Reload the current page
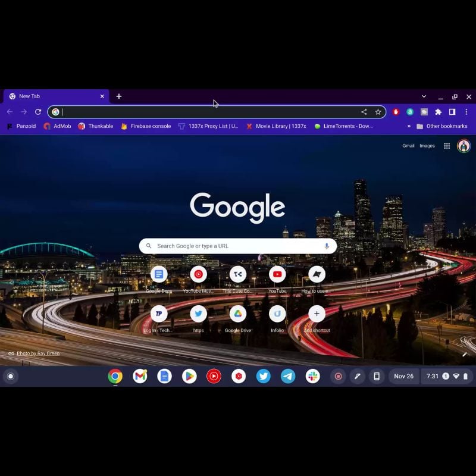The width and height of the screenshot is (476, 476). (38, 112)
